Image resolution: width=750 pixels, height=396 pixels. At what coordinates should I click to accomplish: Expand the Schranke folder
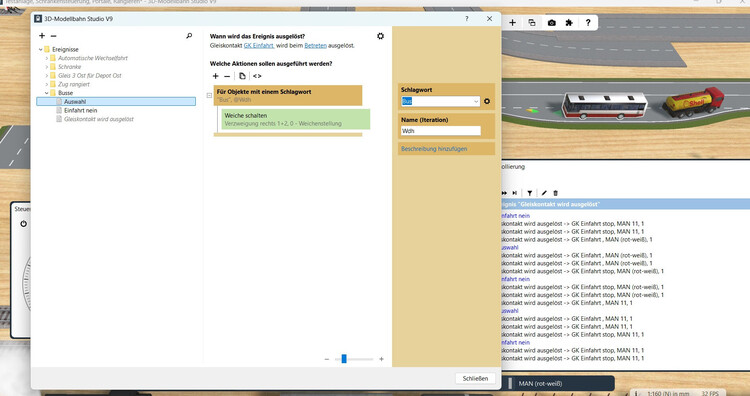pyautogui.click(x=46, y=67)
